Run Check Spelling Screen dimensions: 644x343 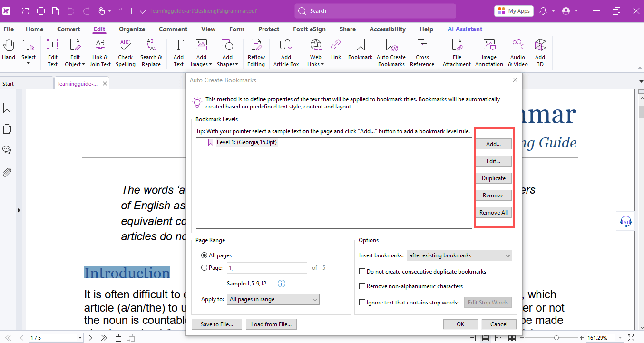click(x=126, y=53)
